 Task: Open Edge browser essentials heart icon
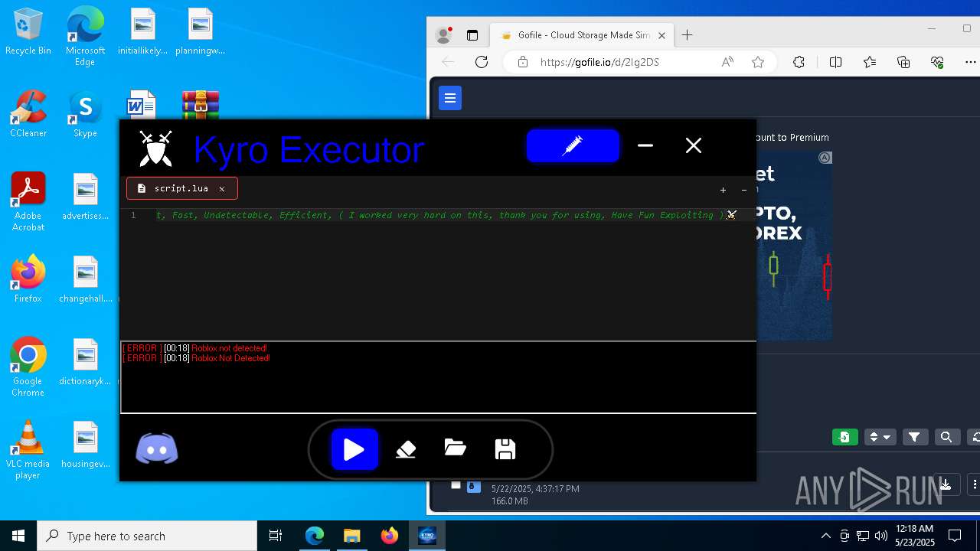coord(937,62)
